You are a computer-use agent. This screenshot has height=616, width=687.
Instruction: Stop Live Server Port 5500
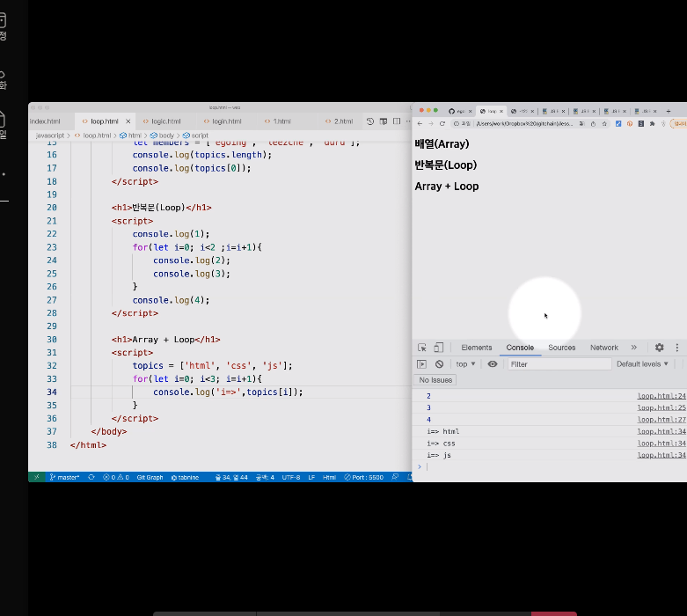coord(363,477)
